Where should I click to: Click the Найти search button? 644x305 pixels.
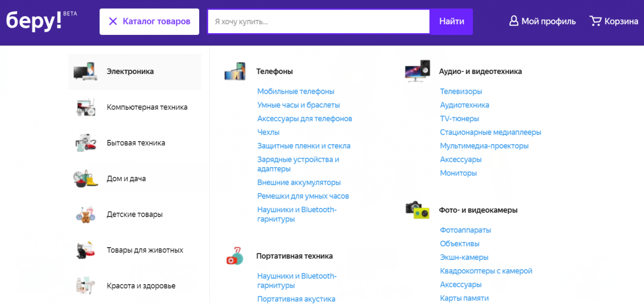coord(451,21)
